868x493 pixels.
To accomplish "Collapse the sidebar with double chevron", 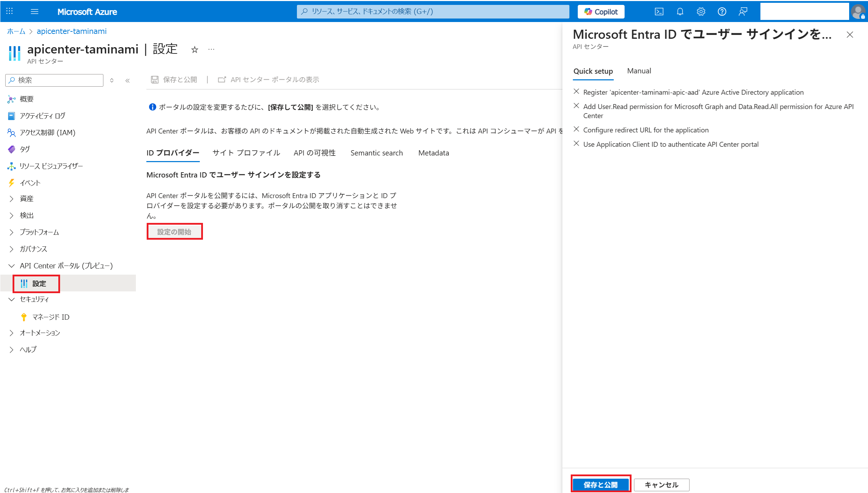I will 127,80.
